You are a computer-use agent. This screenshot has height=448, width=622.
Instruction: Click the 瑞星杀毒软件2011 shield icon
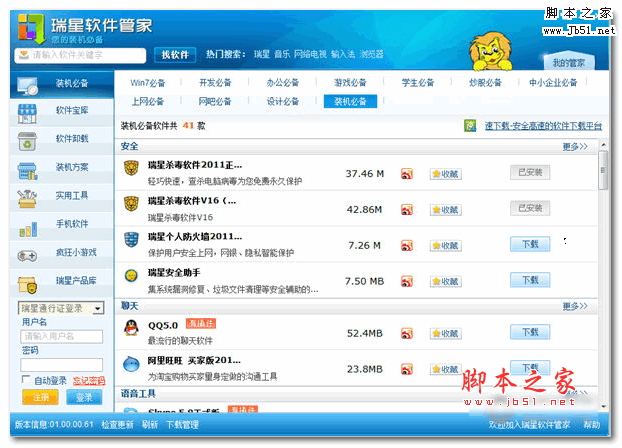(131, 168)
